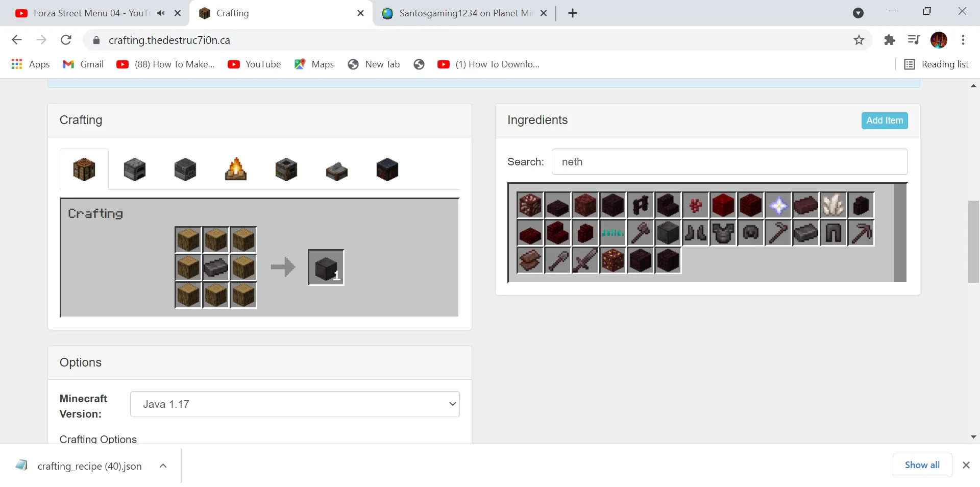This screenshot has height=487, width=980.
Task: Click inside the ingredient Search field
Action: click(730, 161)
